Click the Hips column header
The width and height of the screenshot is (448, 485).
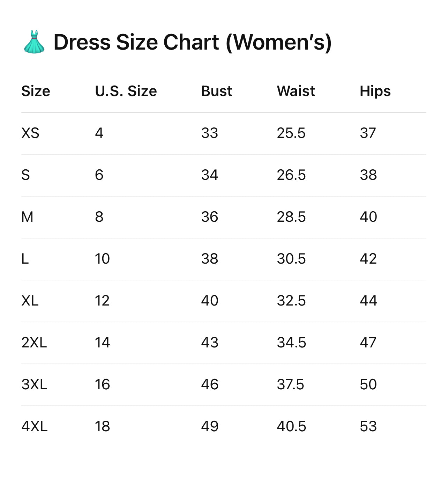[375, 91]
